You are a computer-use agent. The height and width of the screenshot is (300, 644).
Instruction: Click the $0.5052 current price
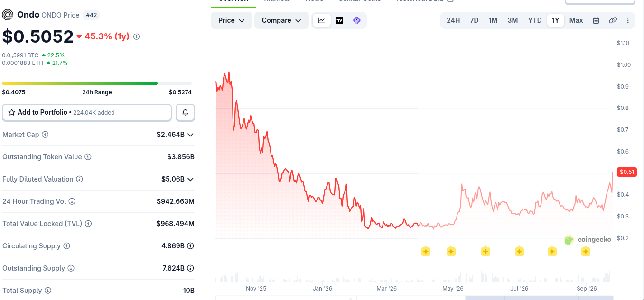(x=38, y=36)
